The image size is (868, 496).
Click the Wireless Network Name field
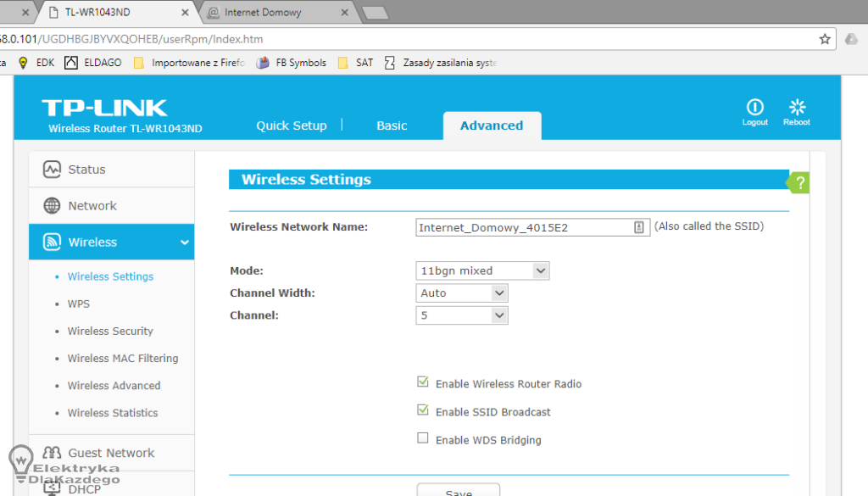pyautogui.click(x=524, y=227)
